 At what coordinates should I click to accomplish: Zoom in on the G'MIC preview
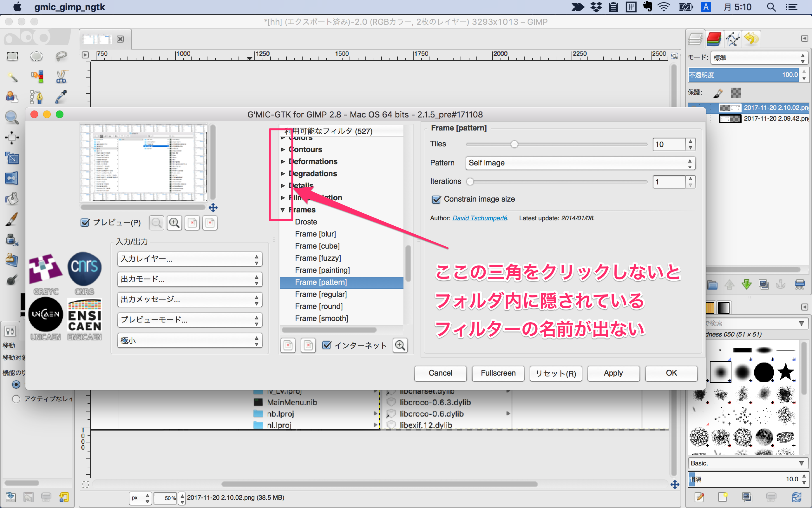pyautogui.click(x=174, y=223)
